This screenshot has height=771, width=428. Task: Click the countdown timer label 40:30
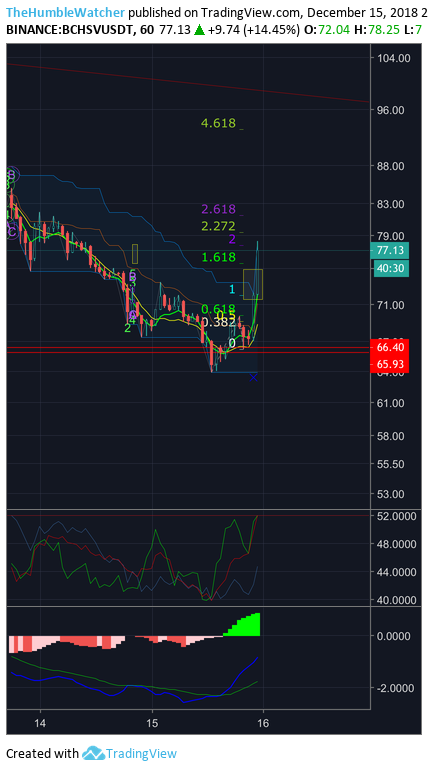coord(390,268)
